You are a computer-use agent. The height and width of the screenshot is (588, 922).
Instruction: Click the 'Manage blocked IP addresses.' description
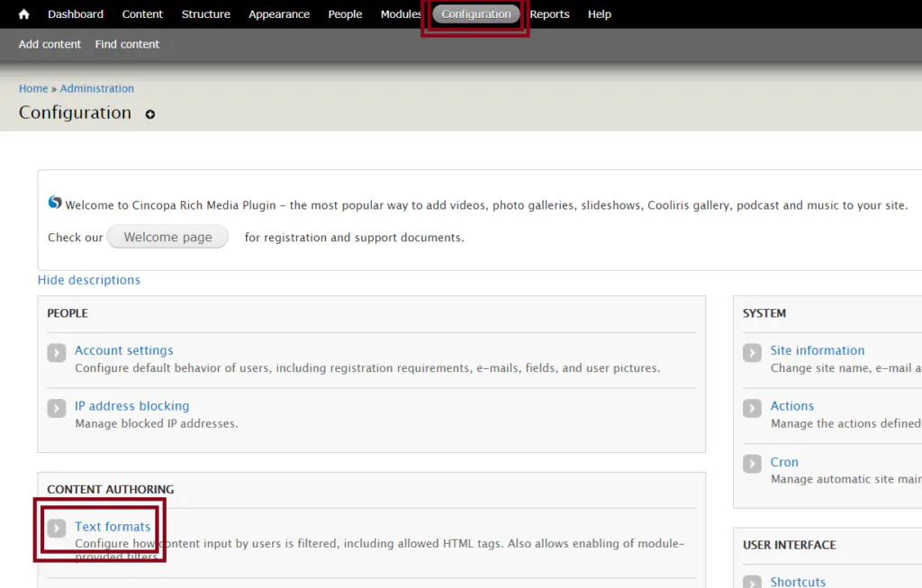coord(157,423)
